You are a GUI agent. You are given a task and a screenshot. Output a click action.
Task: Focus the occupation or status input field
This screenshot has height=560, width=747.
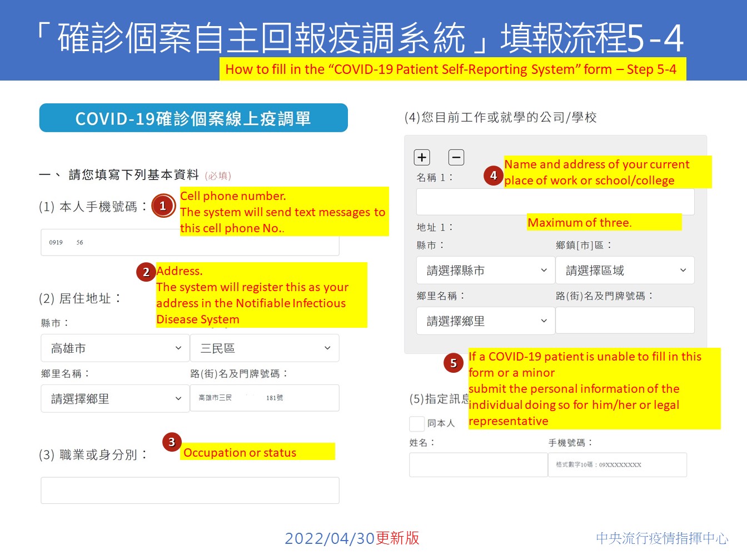(x=190, y=491)
